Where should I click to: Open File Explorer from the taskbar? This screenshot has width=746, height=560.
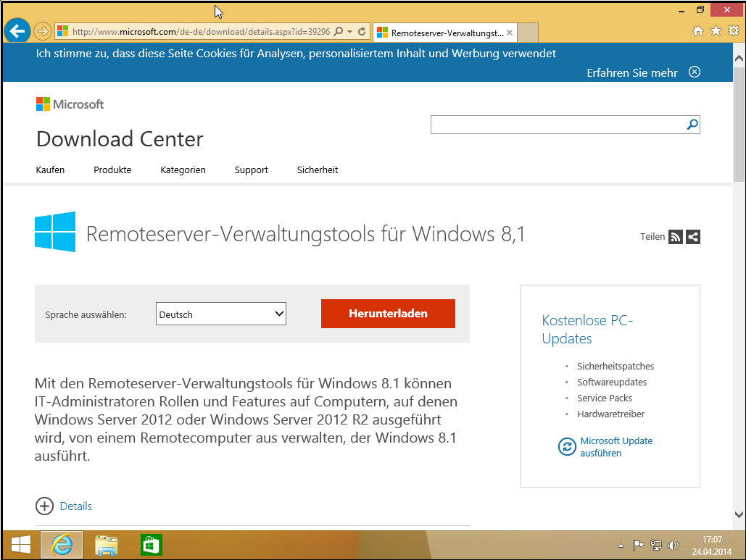106,545
